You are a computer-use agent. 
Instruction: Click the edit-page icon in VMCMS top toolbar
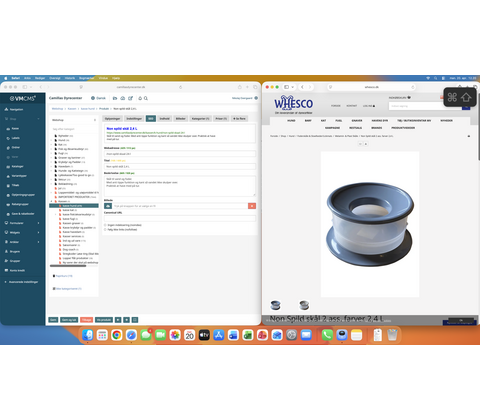(130, 98)
